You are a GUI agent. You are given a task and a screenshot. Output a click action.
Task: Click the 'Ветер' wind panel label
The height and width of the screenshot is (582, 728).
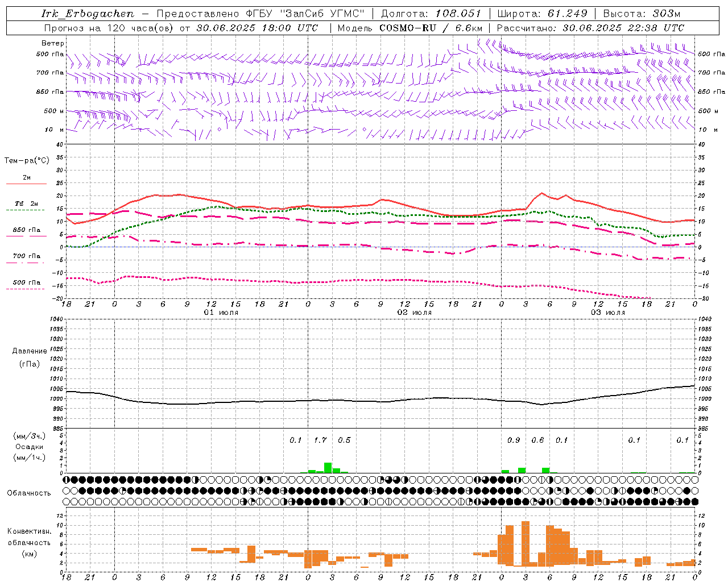[x=53, y=43]
